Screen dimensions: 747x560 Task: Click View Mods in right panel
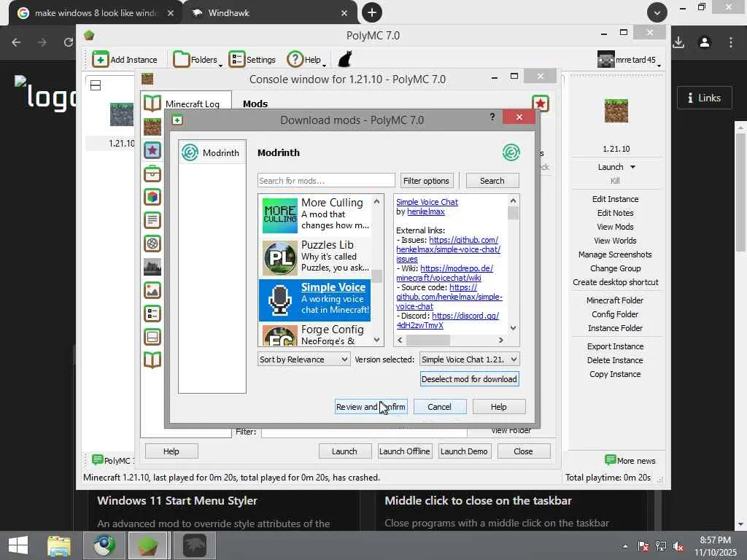(615, 227)
